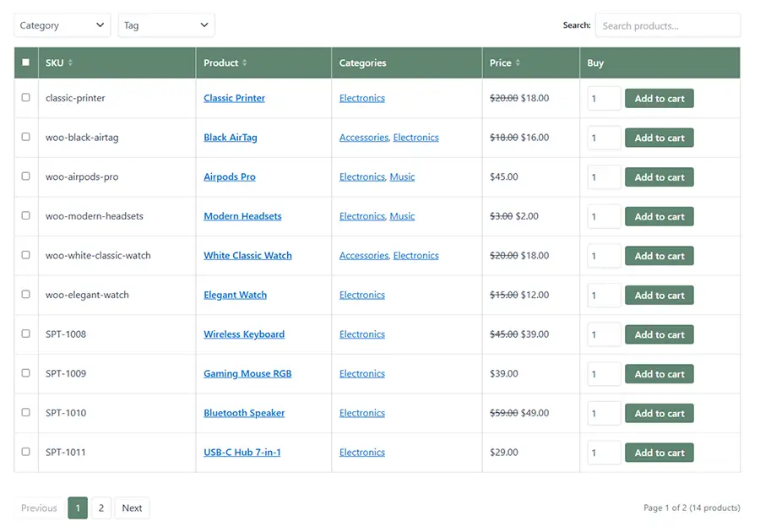Click quantity field for Bluetooth Speaker
The image size is (760, 532).
604,413
